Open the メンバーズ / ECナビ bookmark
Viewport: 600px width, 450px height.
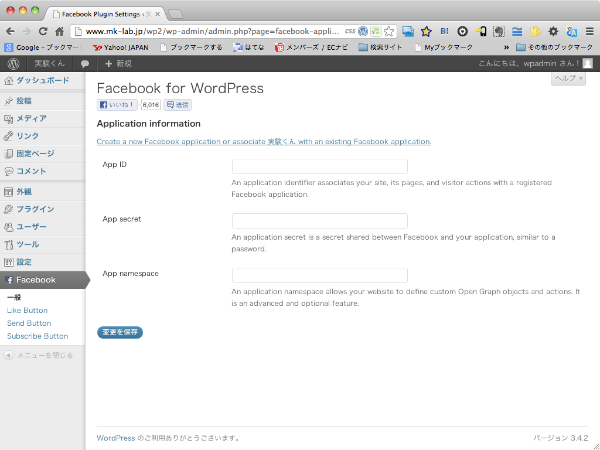tap(311, 47)
